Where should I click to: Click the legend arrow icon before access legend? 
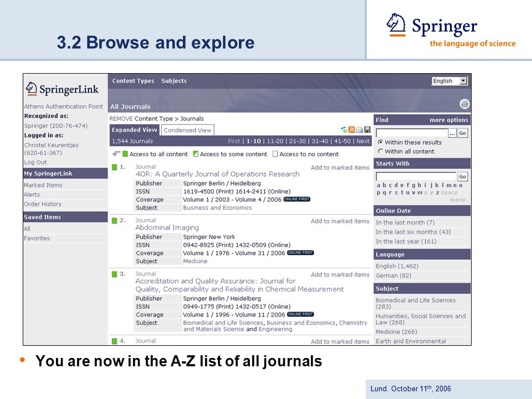point(116,154)
